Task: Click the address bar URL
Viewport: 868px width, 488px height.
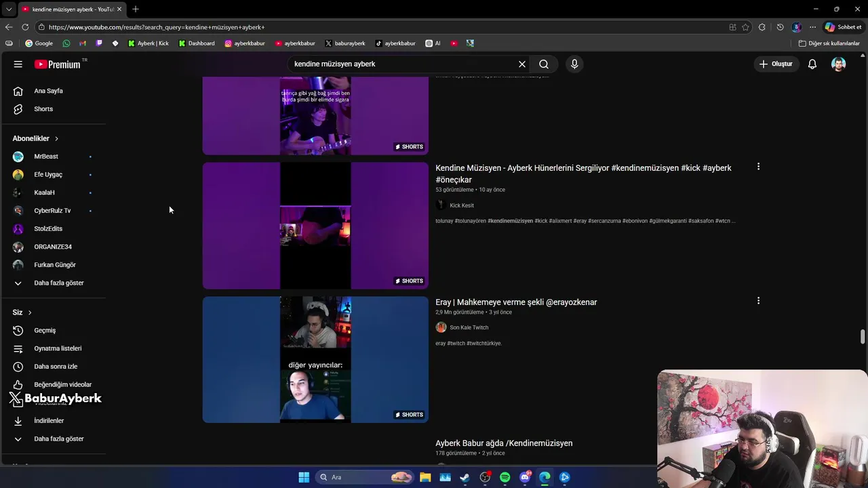Action: pyautogui.click(x=157, y=27)
